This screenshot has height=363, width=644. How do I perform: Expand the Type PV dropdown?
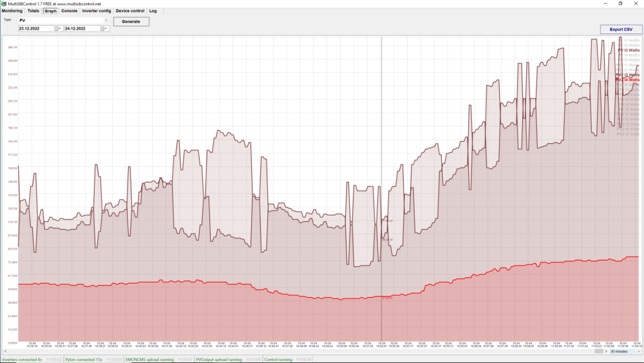106,20
